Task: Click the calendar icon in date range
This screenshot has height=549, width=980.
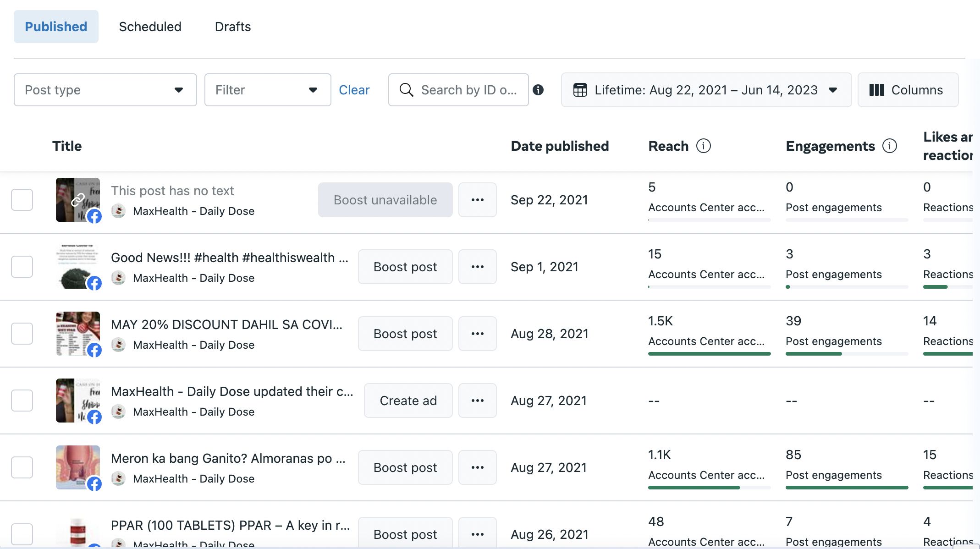Action: coord(580,90)
